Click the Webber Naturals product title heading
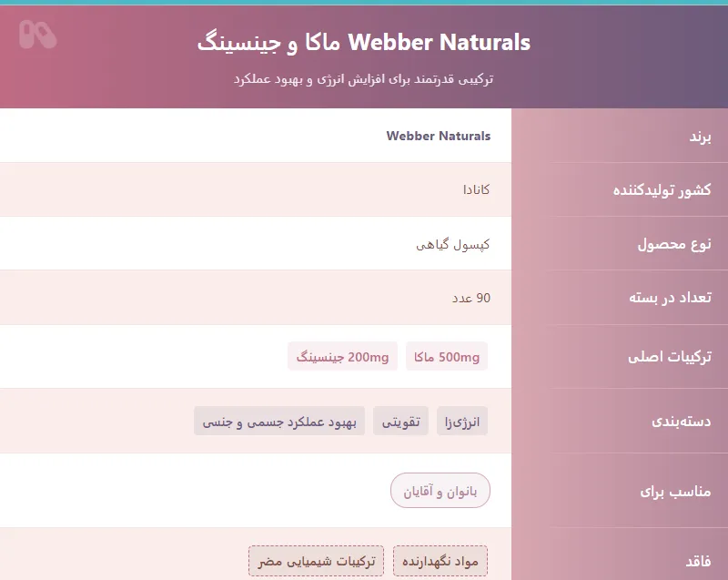 click(363, 43)
